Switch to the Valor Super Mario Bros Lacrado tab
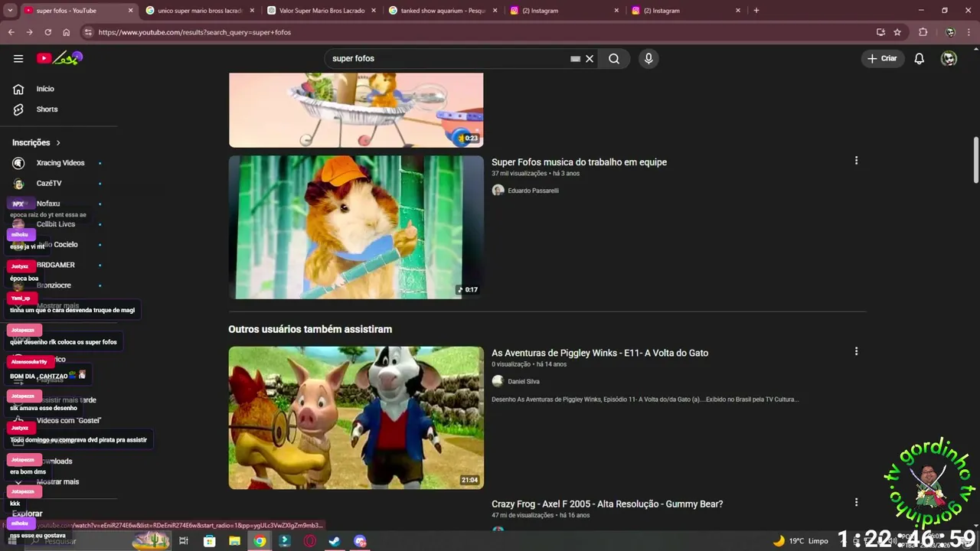The height and width of the screenshot is (551, 980). point(321,11)
